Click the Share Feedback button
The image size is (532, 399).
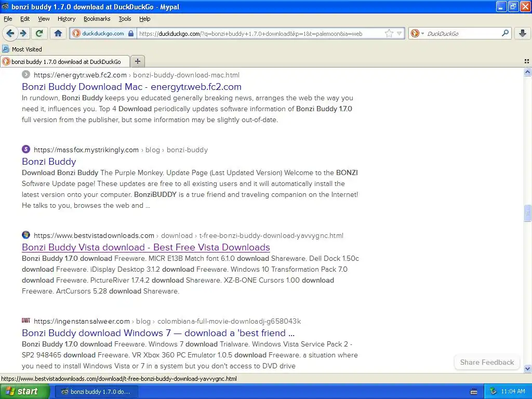pos(487,362)
